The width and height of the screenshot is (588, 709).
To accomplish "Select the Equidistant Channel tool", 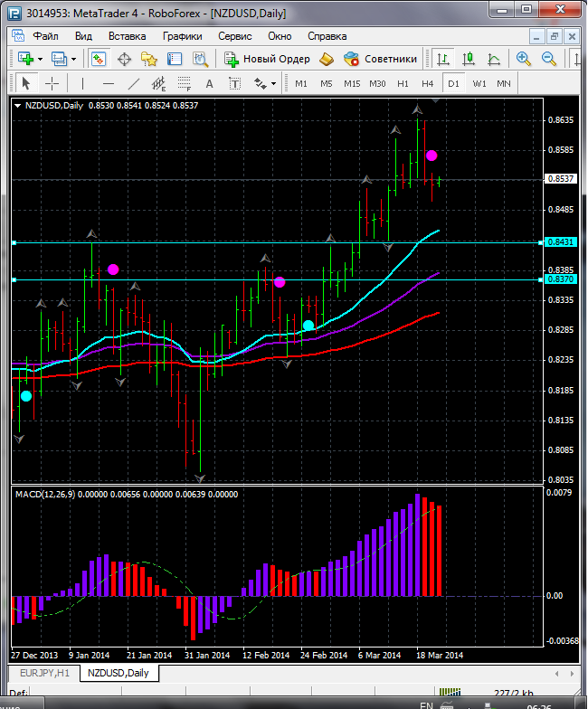I will 159,83.
